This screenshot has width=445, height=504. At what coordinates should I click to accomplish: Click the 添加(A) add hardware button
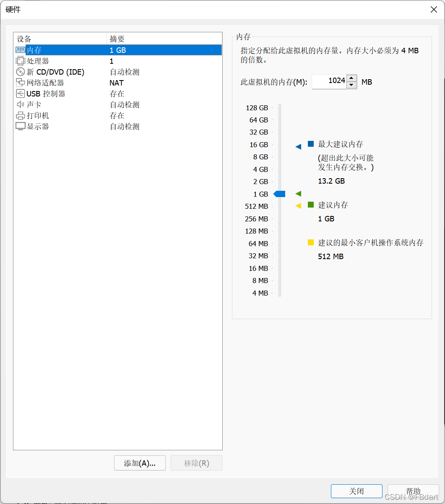coord(140,463)
